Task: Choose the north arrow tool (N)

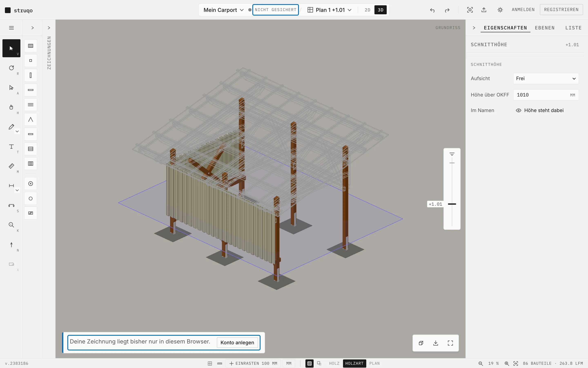Action: coord(11,245)
